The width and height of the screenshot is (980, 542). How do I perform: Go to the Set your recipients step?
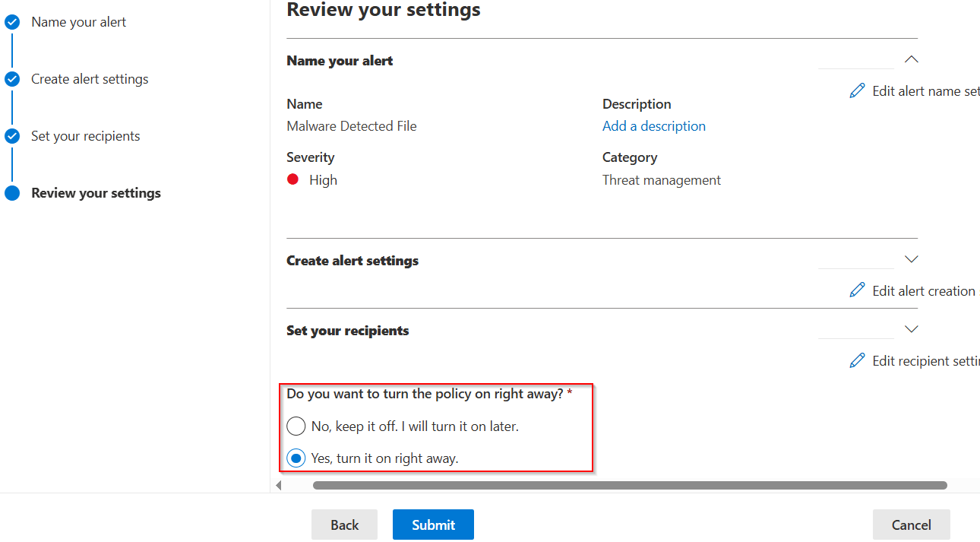click(85, 135)
